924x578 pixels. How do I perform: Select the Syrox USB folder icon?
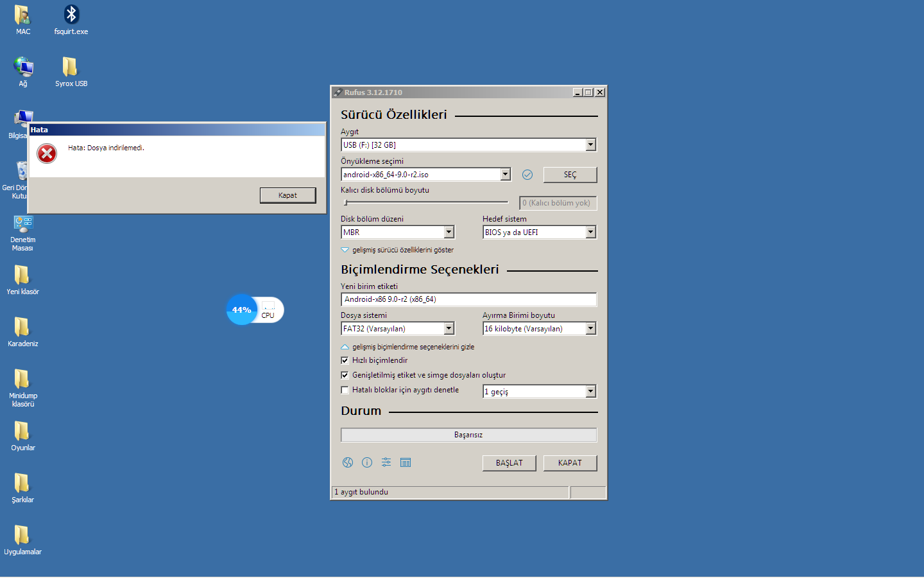coord(71,72)
